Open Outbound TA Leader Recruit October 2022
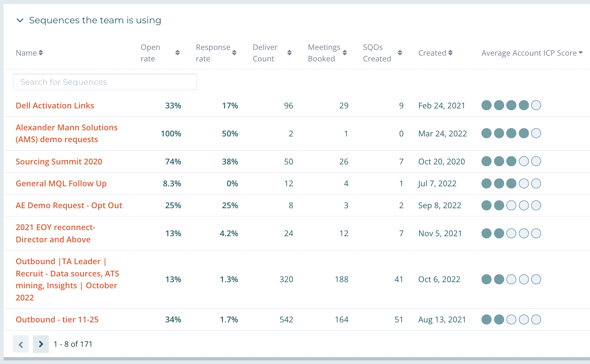This screenshot has height=364, width=590. (x=68, y=279)
